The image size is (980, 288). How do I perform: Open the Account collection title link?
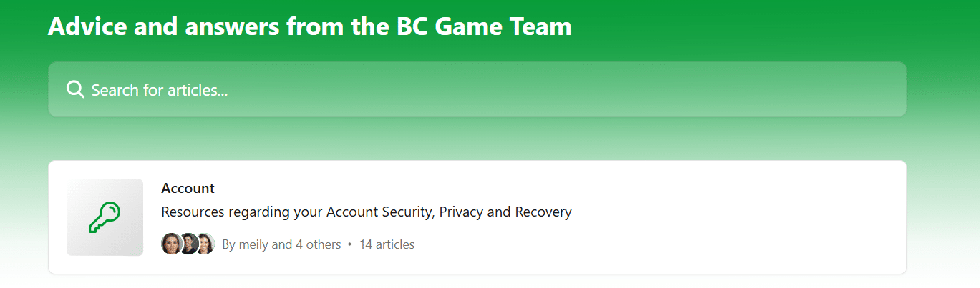coord(188,189)
